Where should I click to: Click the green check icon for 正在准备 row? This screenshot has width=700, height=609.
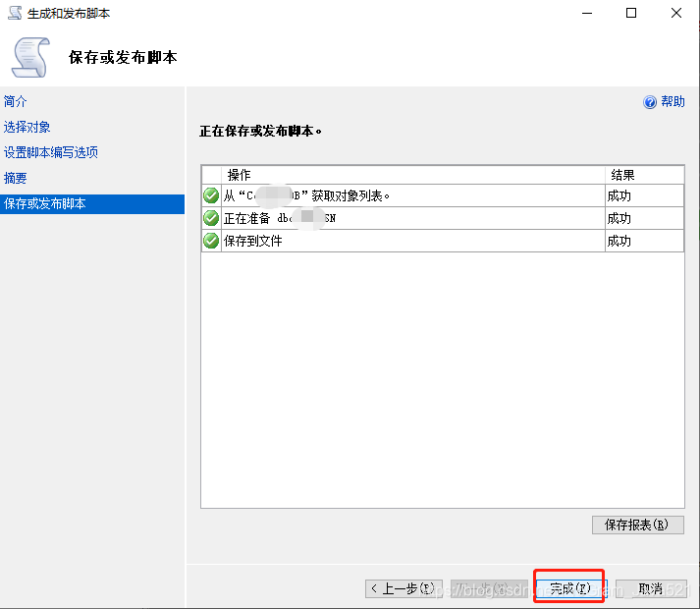tap(211, 218)
